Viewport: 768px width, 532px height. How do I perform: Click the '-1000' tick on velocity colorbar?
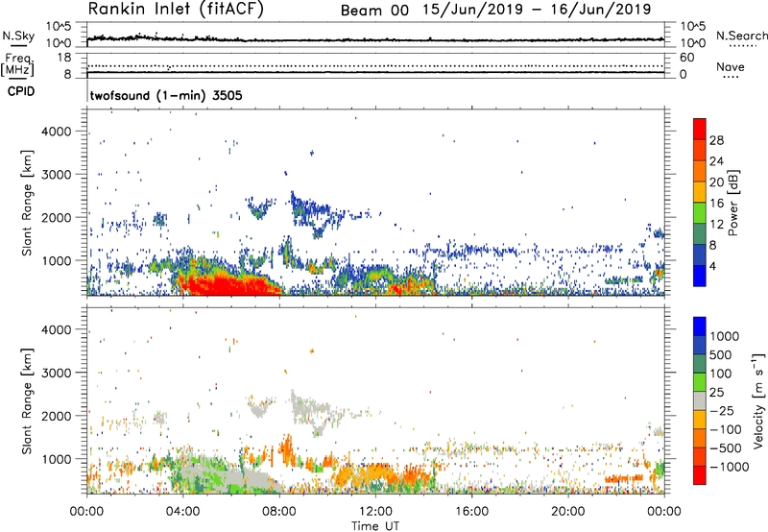[729, 467]
